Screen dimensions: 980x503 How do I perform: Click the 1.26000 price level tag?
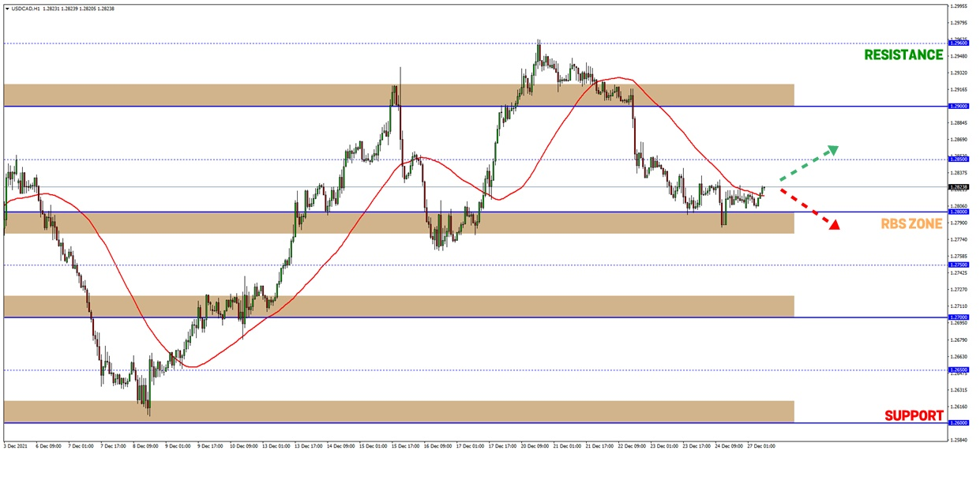[x=957, y=422]
